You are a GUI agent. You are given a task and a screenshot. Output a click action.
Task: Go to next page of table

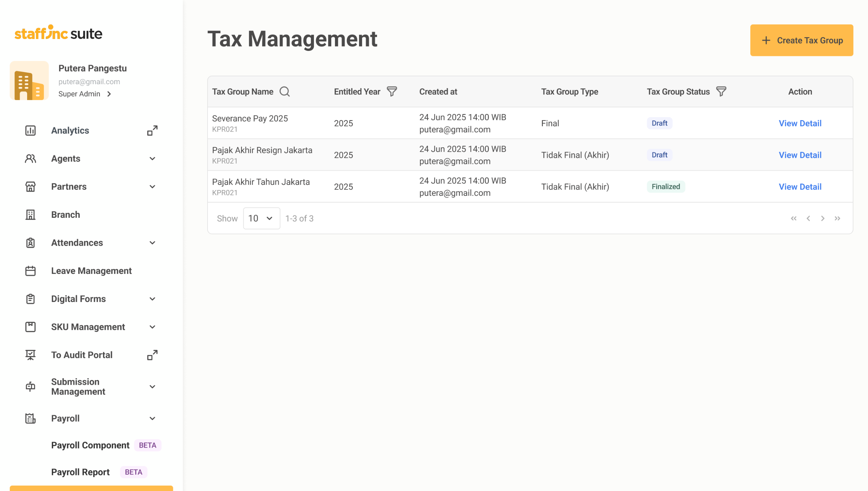click(x=823, y=219)
